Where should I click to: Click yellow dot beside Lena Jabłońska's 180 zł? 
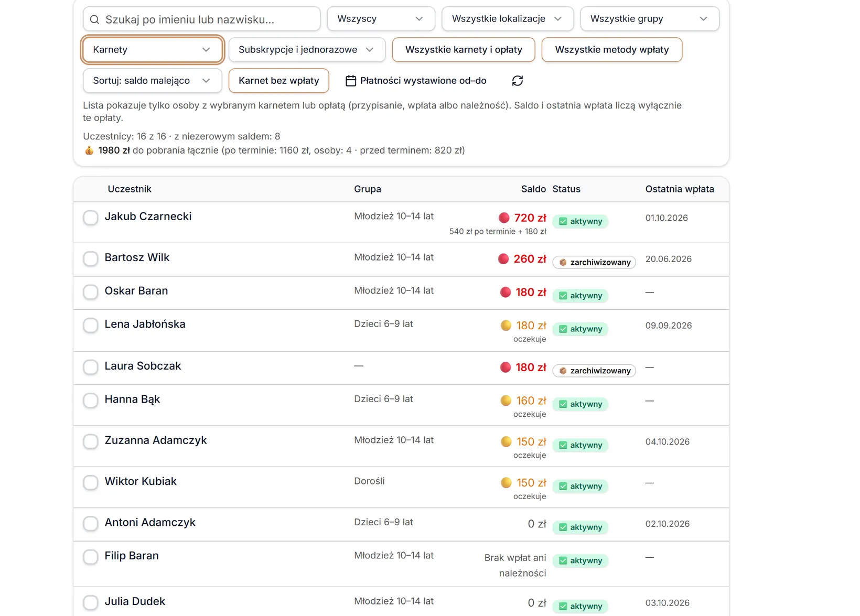[506, 325]
